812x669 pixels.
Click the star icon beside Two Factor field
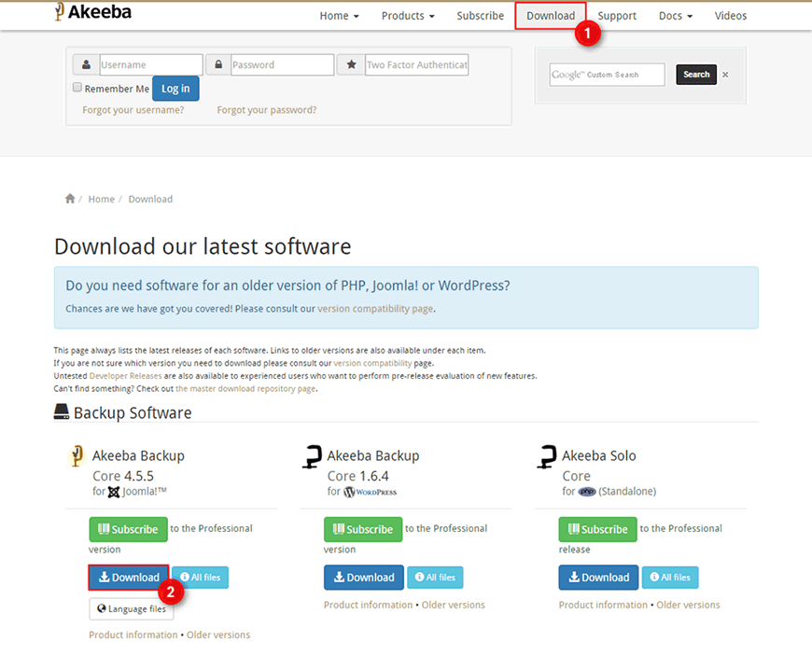pyautogui.click(x=351, y=64)
